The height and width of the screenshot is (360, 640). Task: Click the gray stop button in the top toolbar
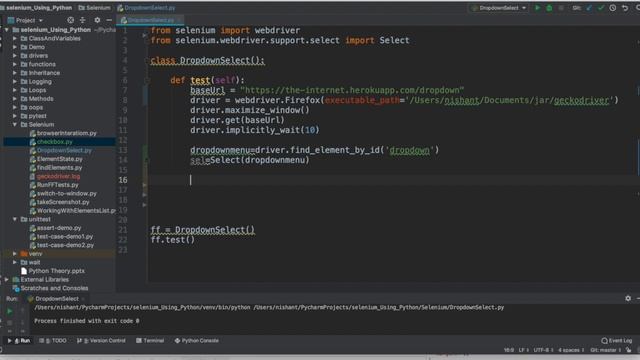tap(561, 8)
